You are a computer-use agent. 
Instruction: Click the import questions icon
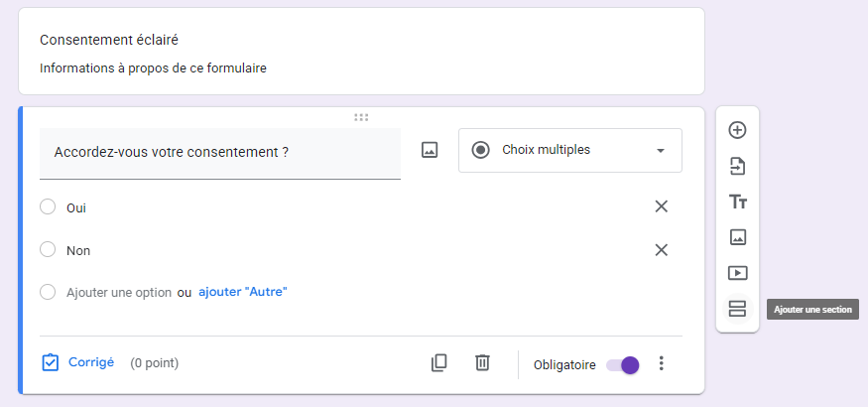click(737, 166)
